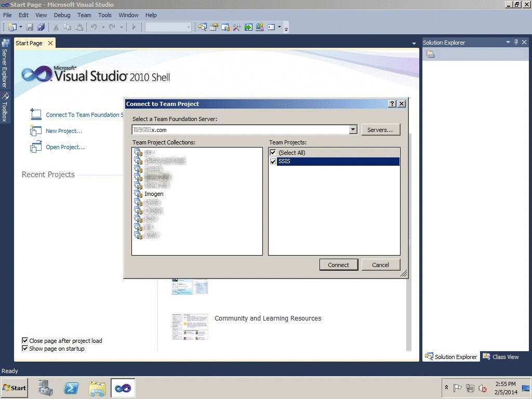Click the Cancel button in dialog
532x399 pixels.
tap(381, 264)
